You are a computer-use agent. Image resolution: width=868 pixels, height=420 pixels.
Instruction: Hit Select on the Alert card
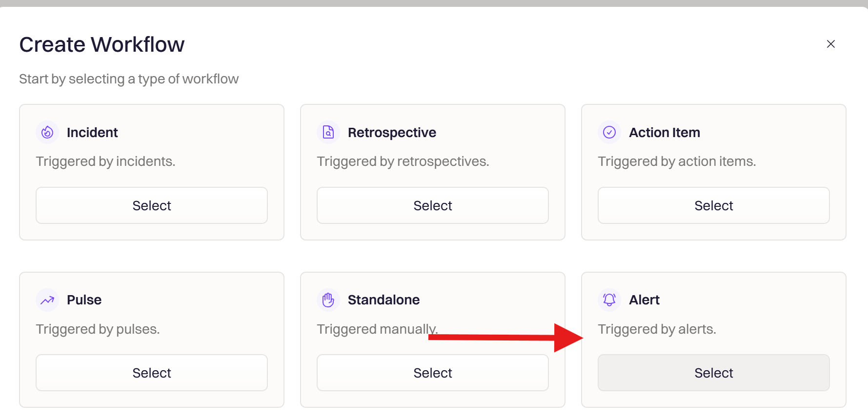(713, 373)
